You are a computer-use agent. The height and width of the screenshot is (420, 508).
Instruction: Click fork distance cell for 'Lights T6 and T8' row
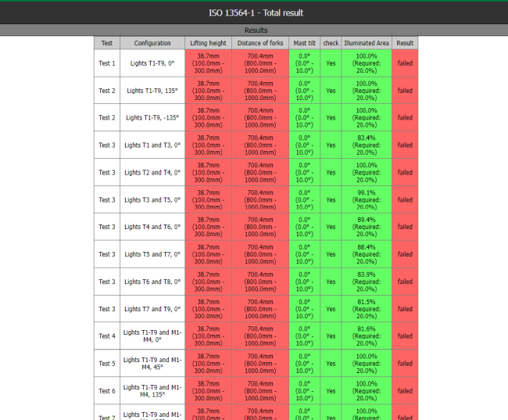(x=260, y=282)
